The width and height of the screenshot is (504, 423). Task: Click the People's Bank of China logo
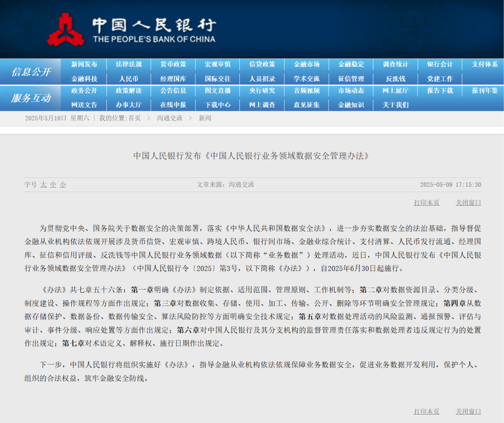click(x=66, y=29)
